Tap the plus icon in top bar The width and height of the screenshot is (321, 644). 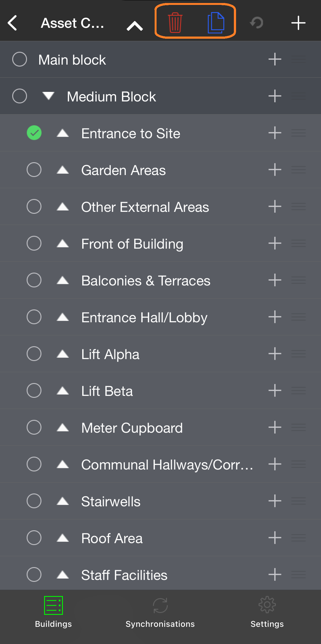298,23
